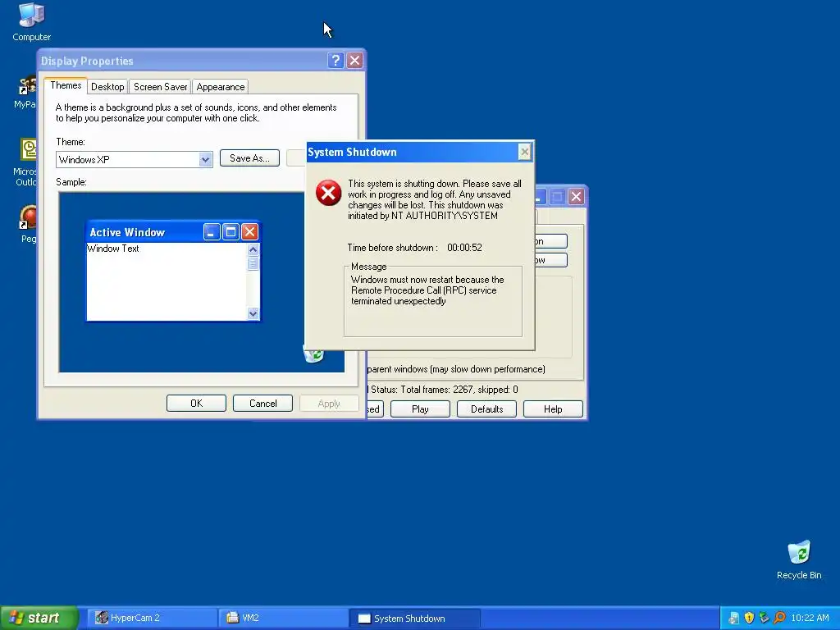The image size is (840, 630).
Task: Open the Recycle Bin desktop icon
Action: pyautogui.click(x=799, y=559)
